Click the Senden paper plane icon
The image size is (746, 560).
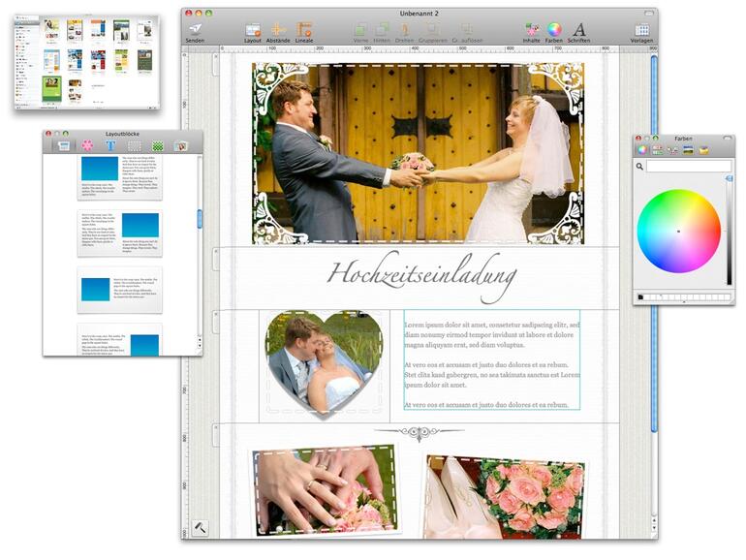195,29
